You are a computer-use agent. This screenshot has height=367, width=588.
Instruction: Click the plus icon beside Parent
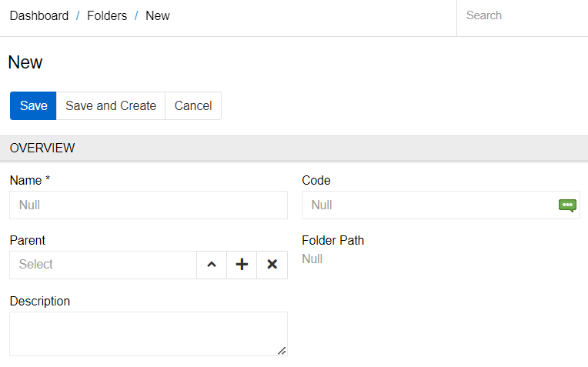point(242,265)
